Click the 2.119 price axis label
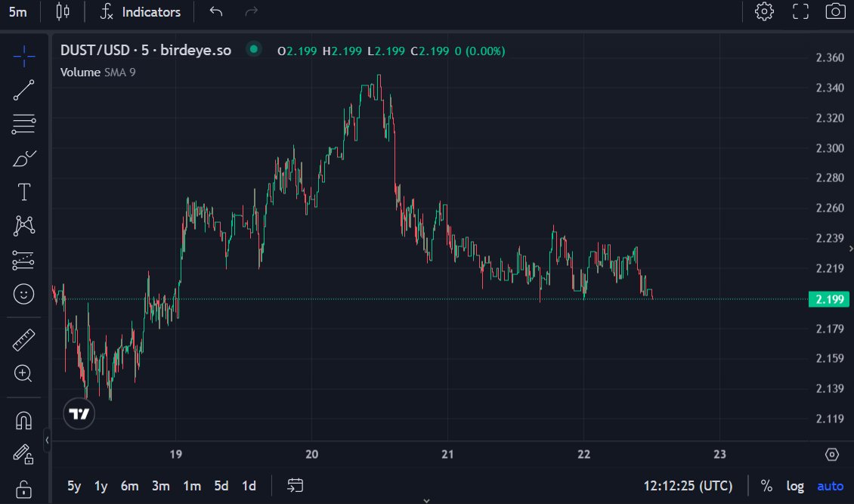The image size is (854, 504). [x=830, y=419]
